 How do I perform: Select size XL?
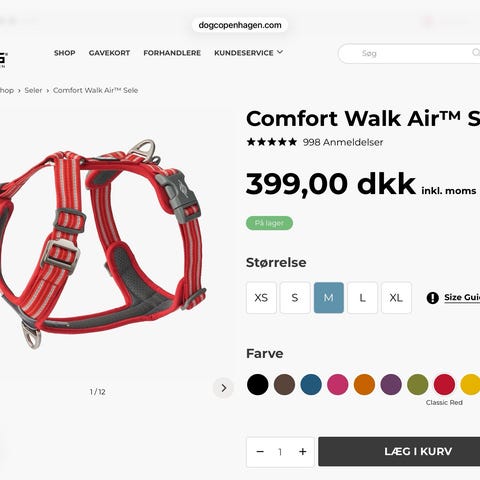(x=396, y=298)
